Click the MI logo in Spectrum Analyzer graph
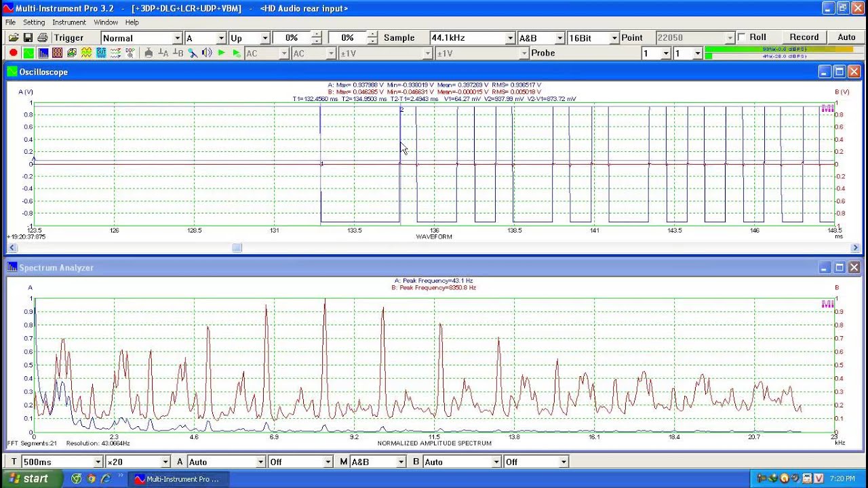This screenshot has height=488, width=868. 827,304
